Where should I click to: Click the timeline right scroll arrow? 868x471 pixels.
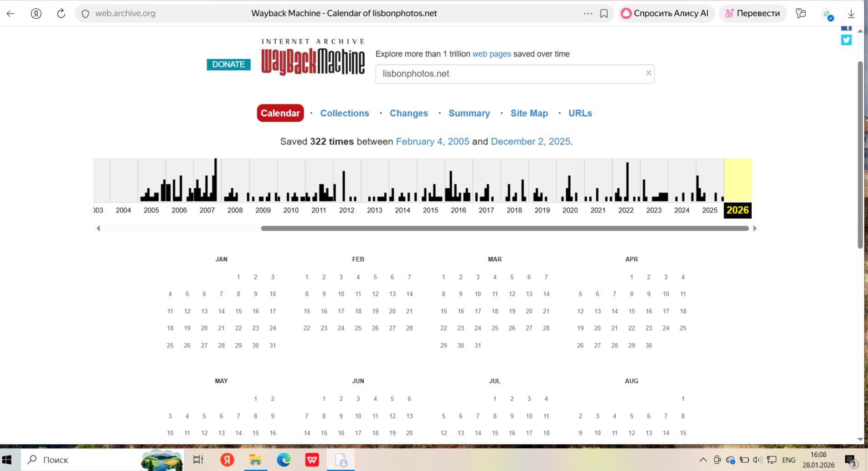pyautogui.click(x=755, y=228)
